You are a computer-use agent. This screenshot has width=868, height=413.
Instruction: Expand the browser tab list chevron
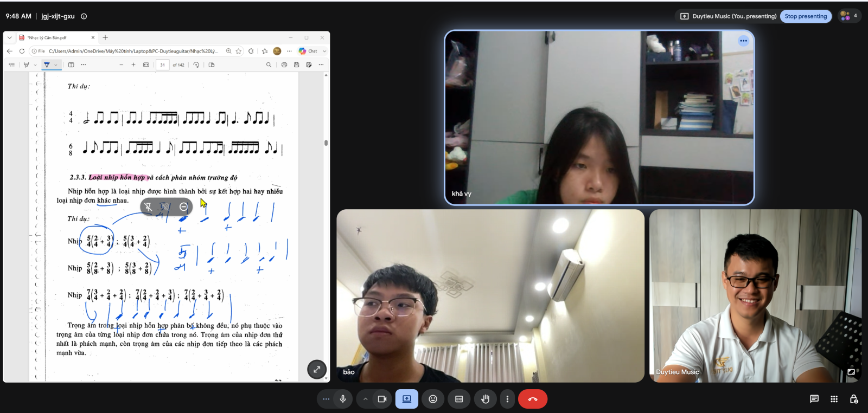(x=10, y=37)
